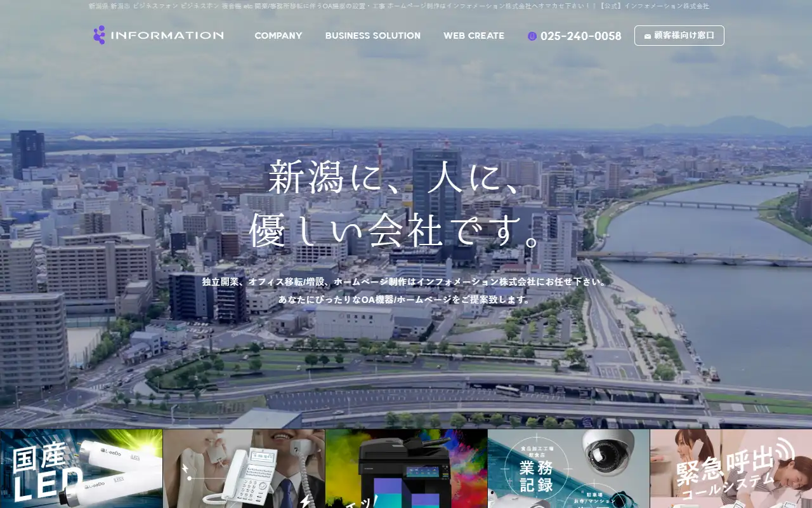Click the text あなたにぴったりなOA機器/ホームページをご提案致します。
Viewport: 812px width, 508px height.
pyautogui.click(x=406, y=299)
